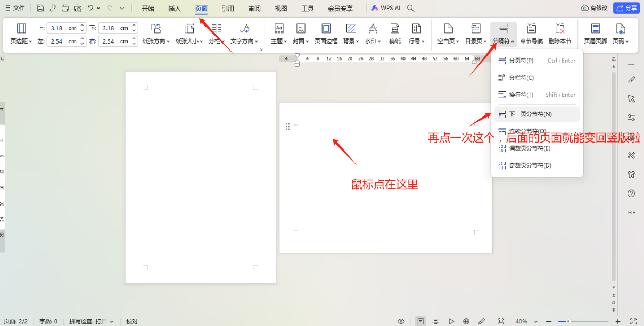Open the 主题 theme dropdown

[279, 34]
